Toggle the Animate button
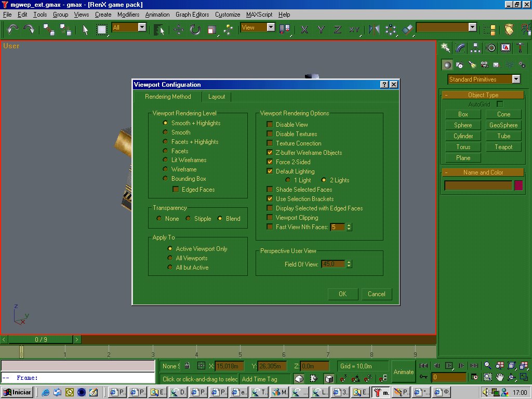Image resolution: width=532 pixels, height=399 pixels. [403, 372]
